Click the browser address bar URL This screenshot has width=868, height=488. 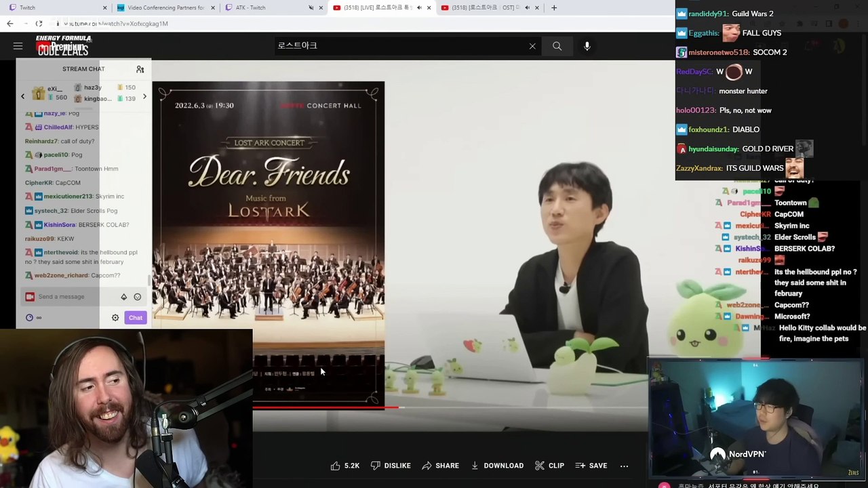116,24
